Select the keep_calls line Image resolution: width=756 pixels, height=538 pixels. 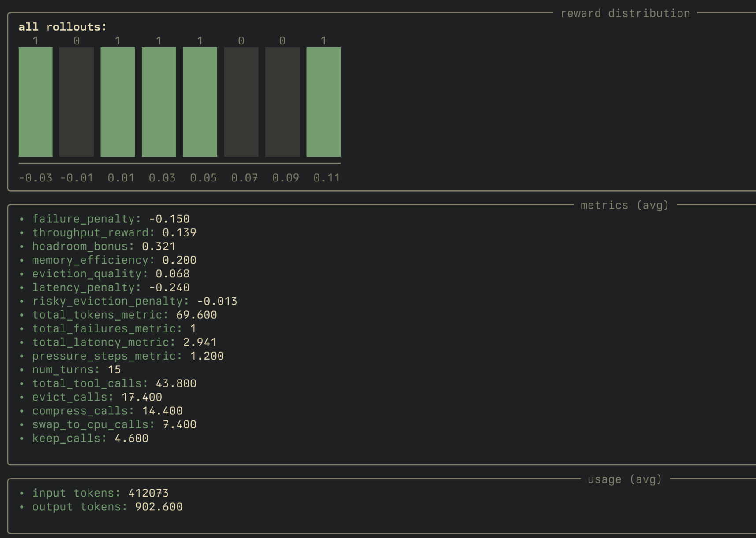click(x=84, y=438)
